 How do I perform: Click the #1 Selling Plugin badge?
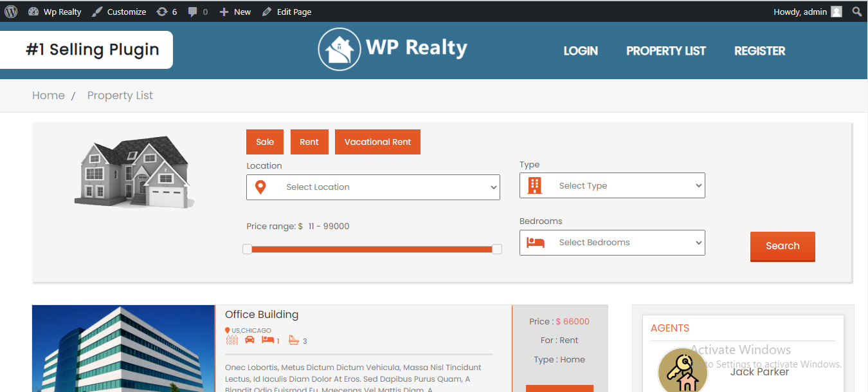tap(87, 50)
